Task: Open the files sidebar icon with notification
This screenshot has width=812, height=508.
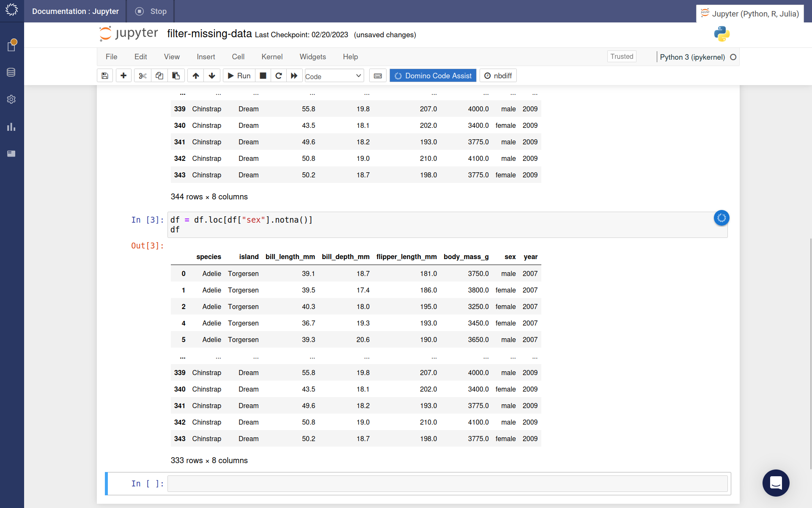Action: click(11, 45)
